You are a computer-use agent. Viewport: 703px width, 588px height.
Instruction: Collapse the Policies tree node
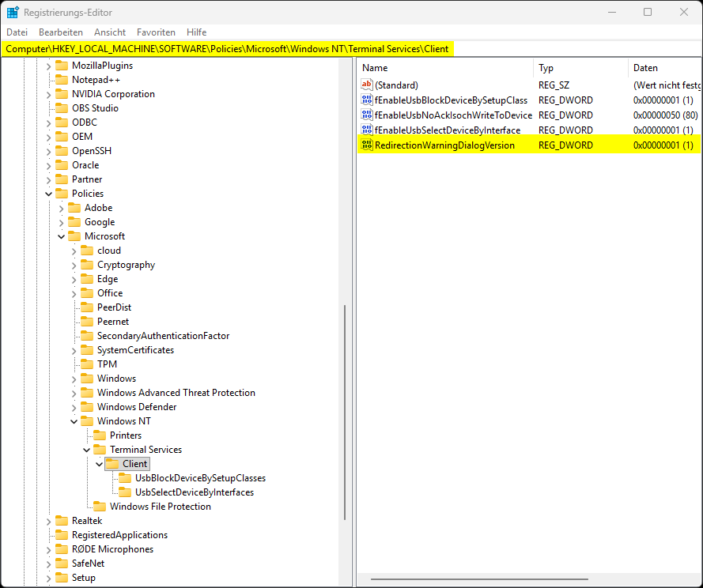pos(48,194)
